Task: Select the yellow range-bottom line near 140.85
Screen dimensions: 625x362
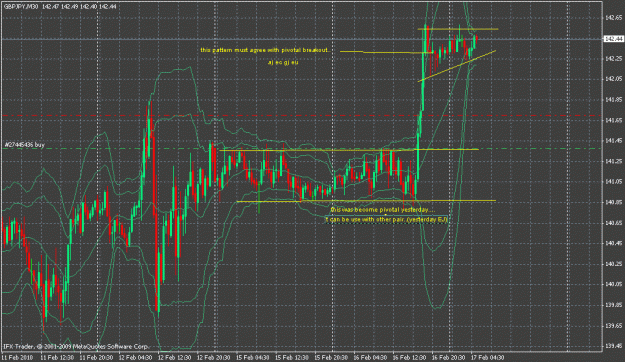Action: point(366,201)
